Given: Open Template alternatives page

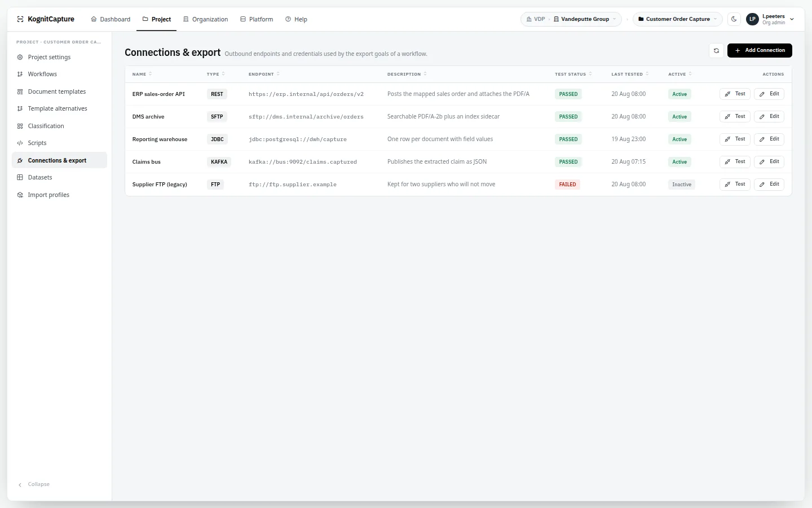Looking at the screenshot, I should tap(59, 108).
